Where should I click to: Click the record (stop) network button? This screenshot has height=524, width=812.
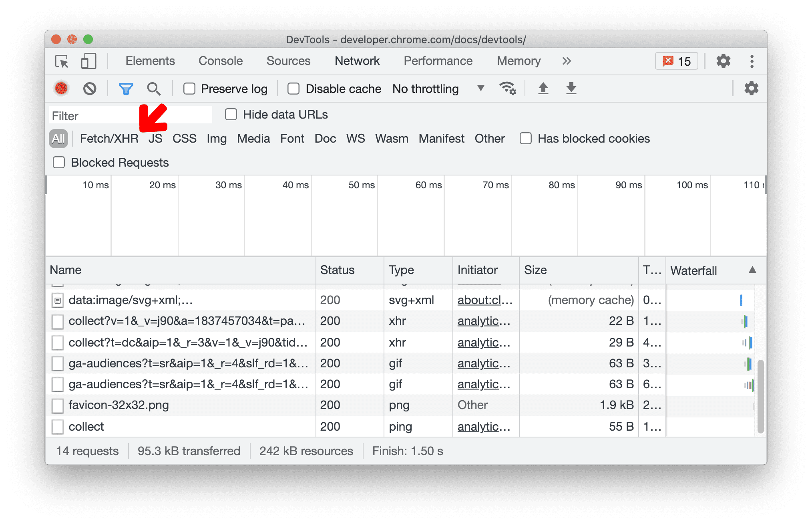click(x=59, y=89)
